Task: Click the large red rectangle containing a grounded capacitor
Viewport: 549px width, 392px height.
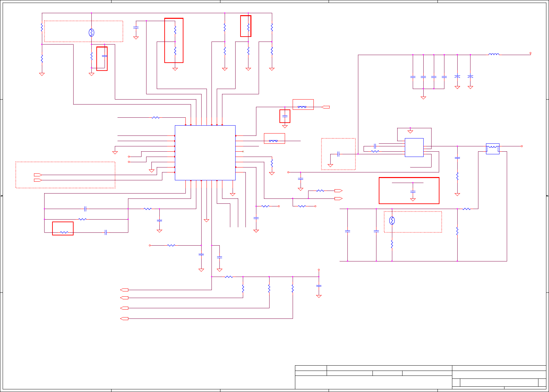Action: (x=409, y=191)
